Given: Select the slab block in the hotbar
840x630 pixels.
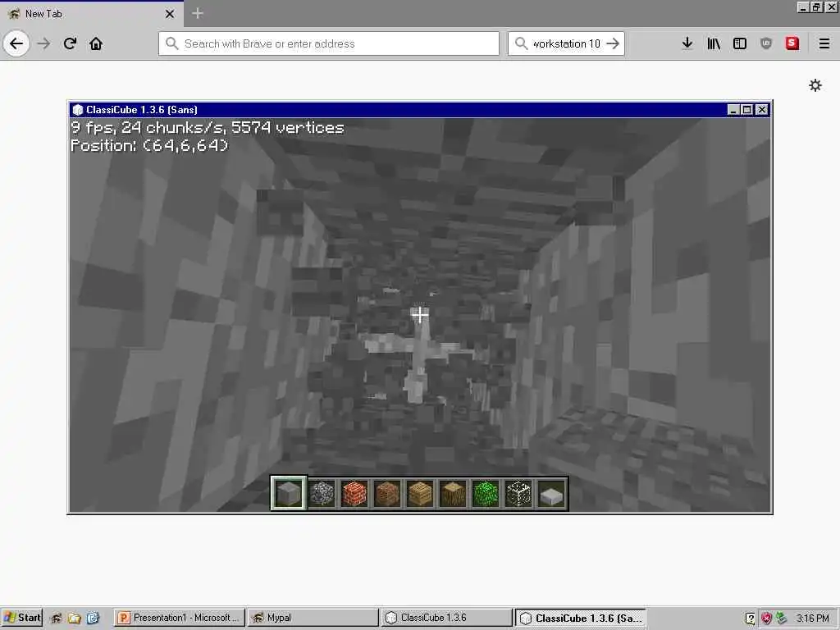Looking at the screenshot, I should pos(551,493).
